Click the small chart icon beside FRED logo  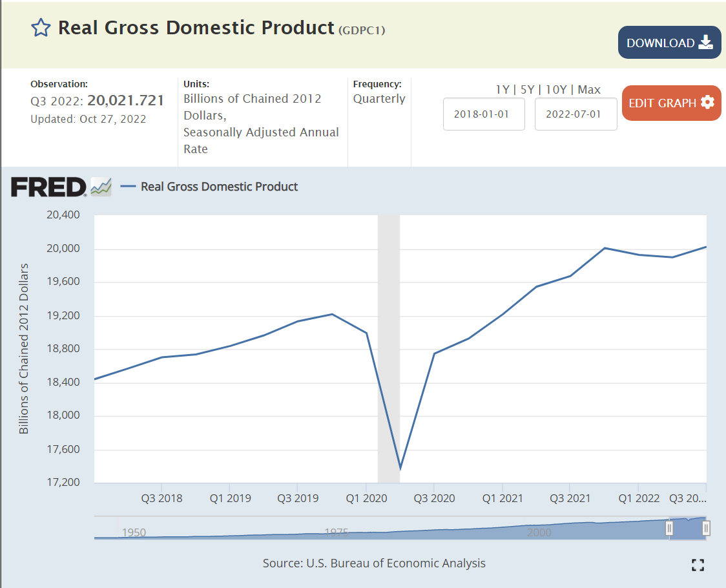[x=101, y=187]
